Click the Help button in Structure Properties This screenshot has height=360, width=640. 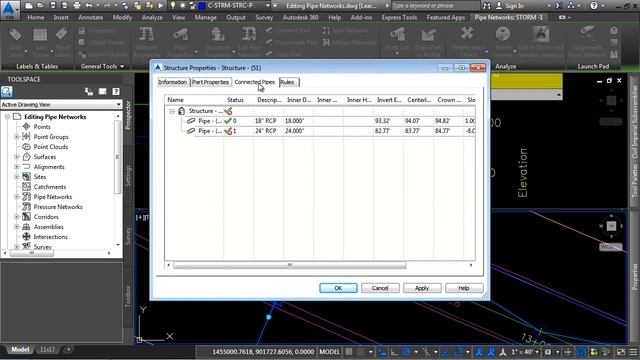464,288
